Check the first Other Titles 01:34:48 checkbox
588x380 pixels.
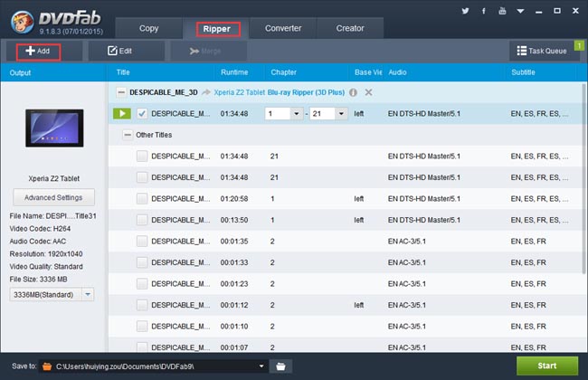(142, 156)
